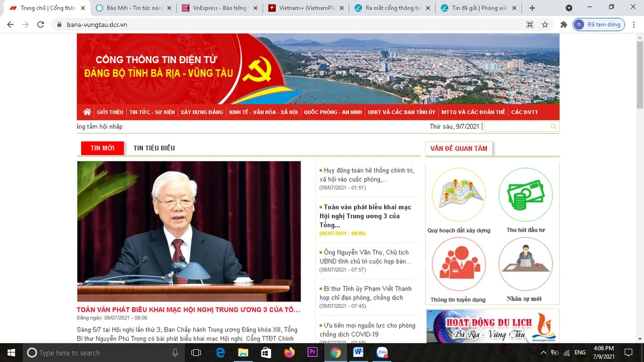The height and width of the screenshot is (362, 644).
Task: Click the ENG language indicator
Action: 580,352
